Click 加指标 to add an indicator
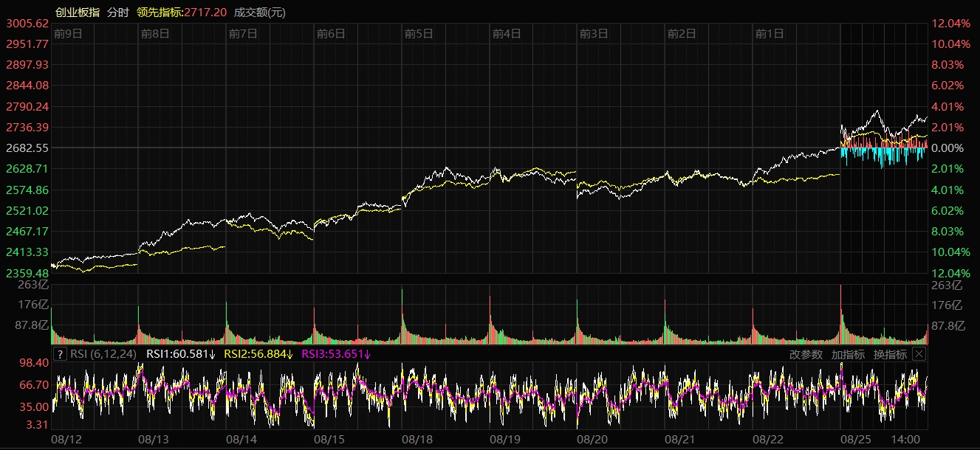This screenshot has width=980, height=450. pyautogui.click(x=848, y=354)
